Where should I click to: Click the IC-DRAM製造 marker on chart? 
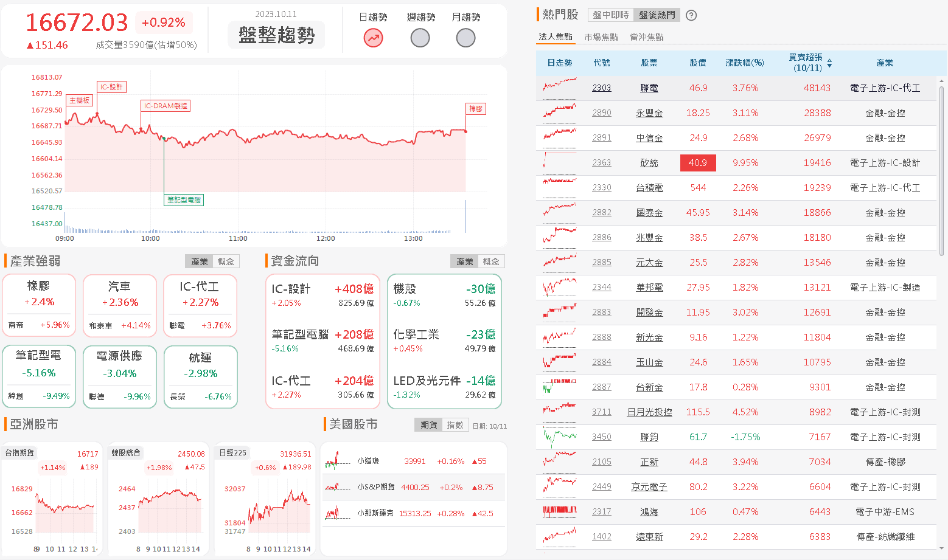click(x=166, y=106)
